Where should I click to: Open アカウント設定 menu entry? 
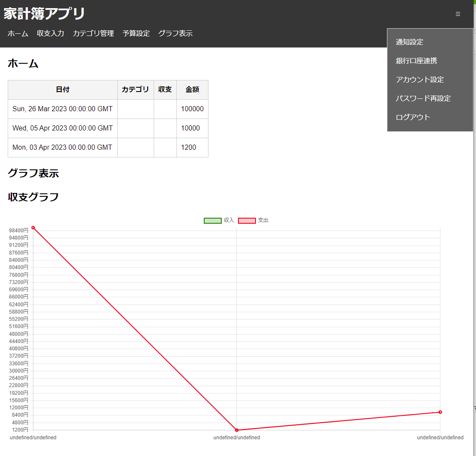tap(419, 80)
